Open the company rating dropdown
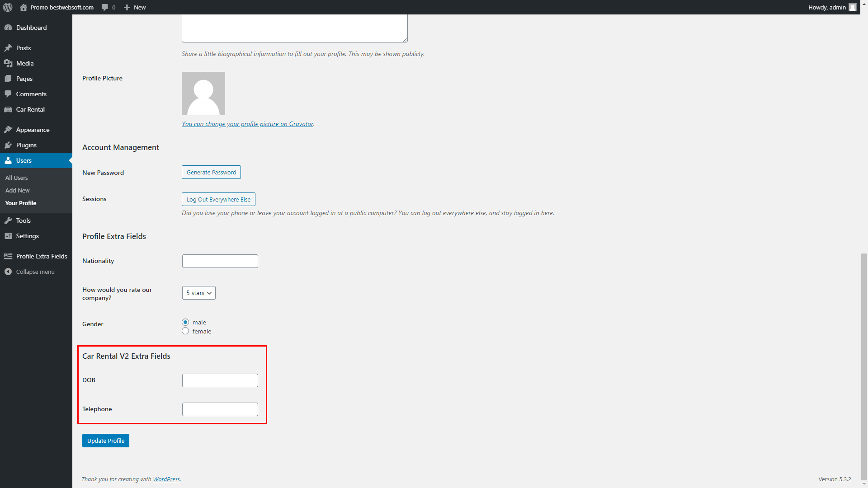The width and height of the screenshot is (868, 488). click(x=198, y=293)
